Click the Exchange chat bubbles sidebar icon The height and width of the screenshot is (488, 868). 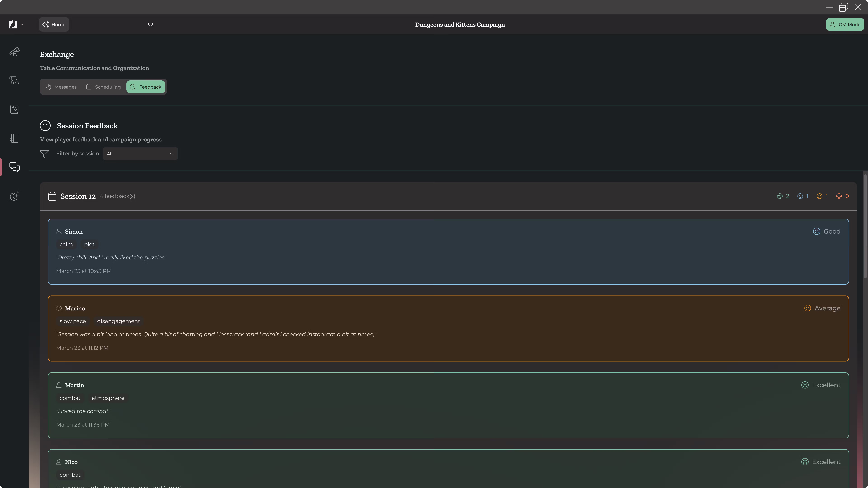14,167
